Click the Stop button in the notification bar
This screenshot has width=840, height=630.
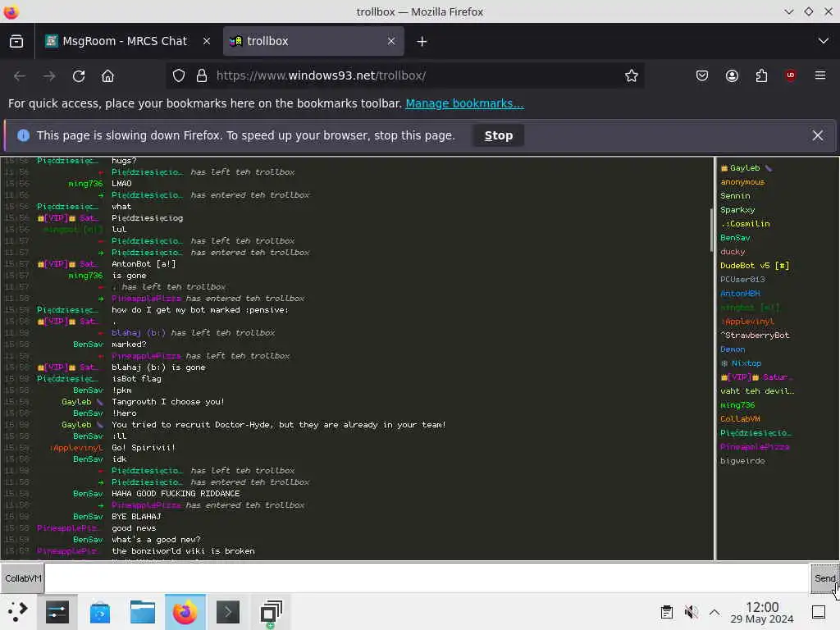[x=498, y=135]
